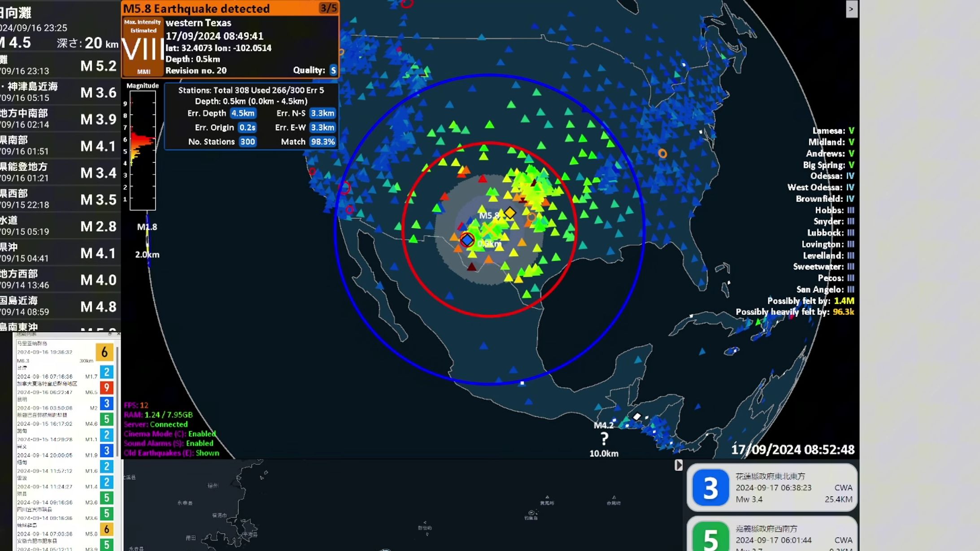The height and width of the screenshot is (551, 980).
Task: Click the Quality S badge
Action: click(333, 70)
